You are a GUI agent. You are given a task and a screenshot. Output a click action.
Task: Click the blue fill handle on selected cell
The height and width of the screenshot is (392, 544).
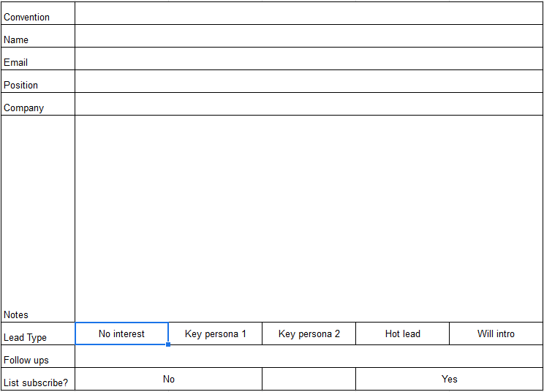pos(168,344)
